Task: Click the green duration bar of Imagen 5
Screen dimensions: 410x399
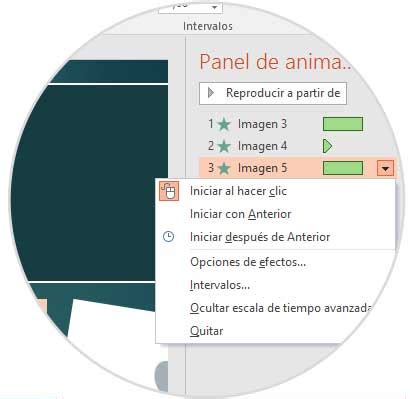Action: (x=343, y=168)
